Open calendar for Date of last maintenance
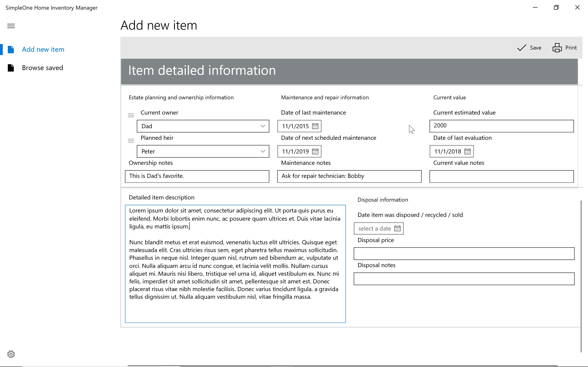The width and height of the screenshot is (588, 367). pyautogui.click(x=315, y=126)
